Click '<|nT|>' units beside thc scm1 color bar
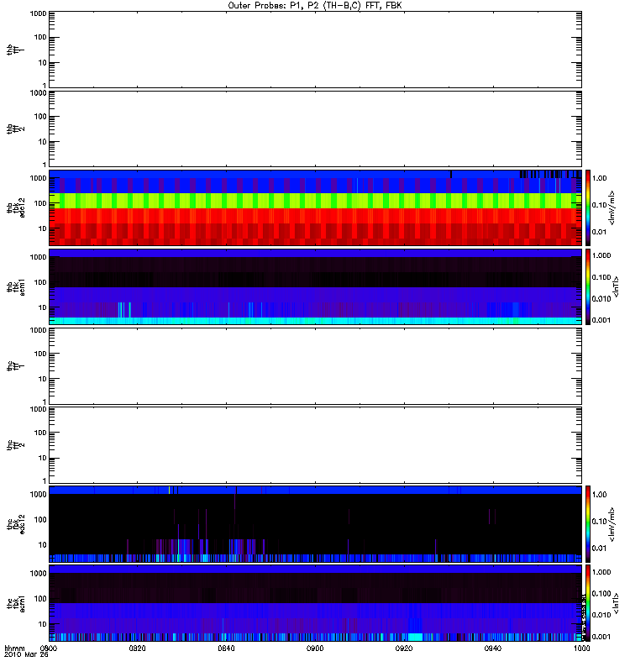Screen dimensions: 630x672 (616, 603)
